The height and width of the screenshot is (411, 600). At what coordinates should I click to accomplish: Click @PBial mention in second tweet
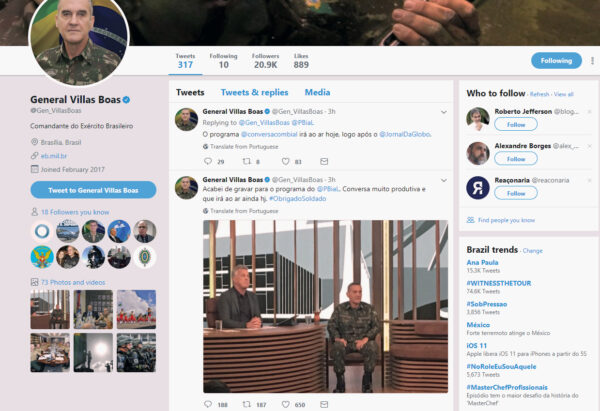(328, 189)
